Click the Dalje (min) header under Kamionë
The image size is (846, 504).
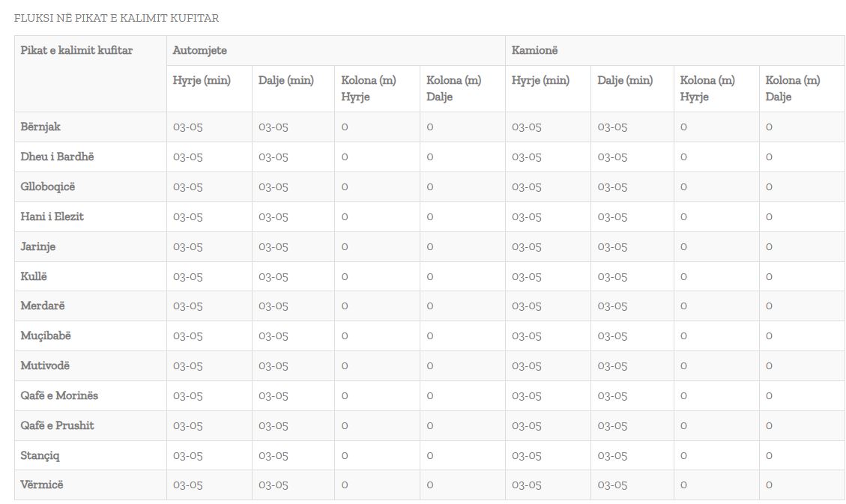625,80
